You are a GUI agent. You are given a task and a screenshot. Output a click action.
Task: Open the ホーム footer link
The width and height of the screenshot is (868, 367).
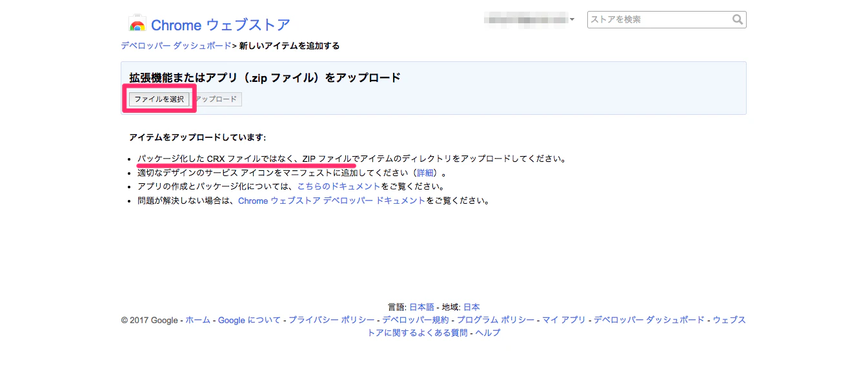pyautogui.click(x=198, y=320)
